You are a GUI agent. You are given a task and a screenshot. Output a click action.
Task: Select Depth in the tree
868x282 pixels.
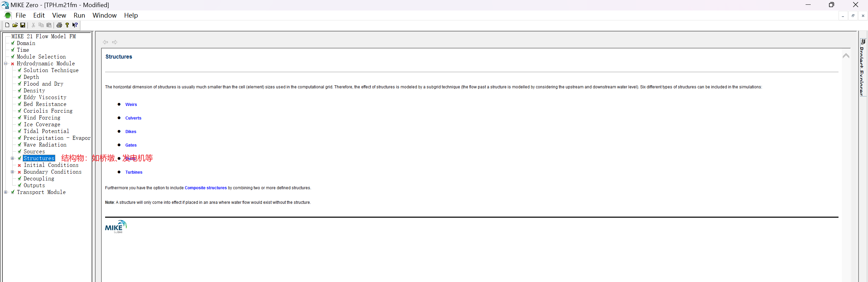click(x=31, y=77)
